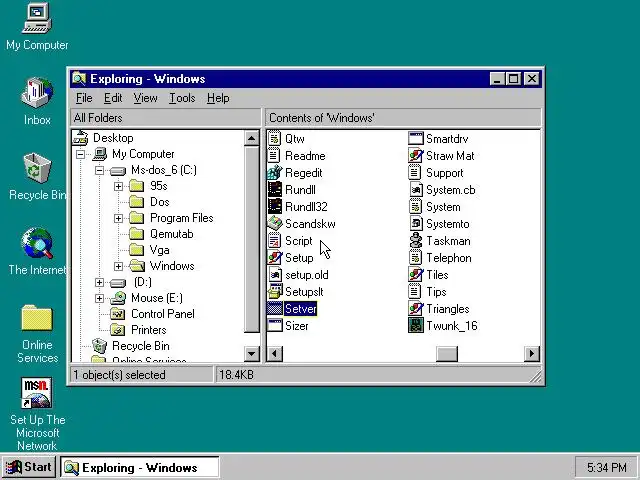The image size is (640, 480).
Task: Open the View menu
Action: tap(145, 98)
